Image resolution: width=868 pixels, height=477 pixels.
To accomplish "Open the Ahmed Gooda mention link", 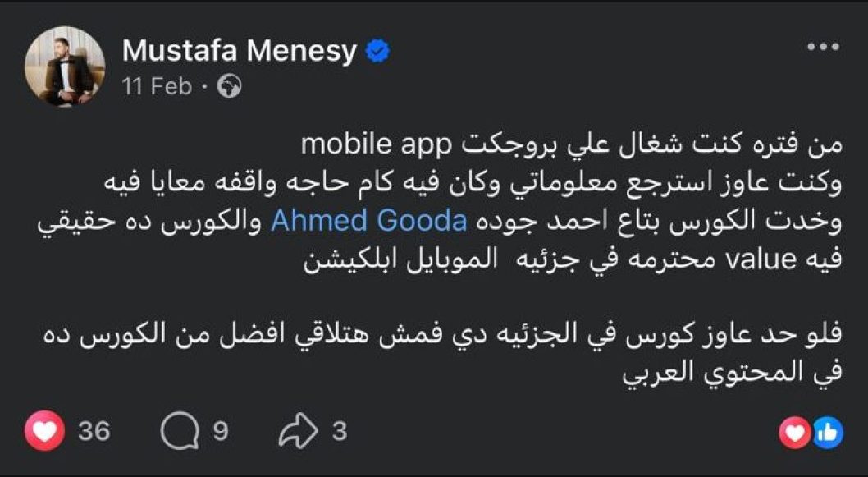I will [x=368, y=221].
